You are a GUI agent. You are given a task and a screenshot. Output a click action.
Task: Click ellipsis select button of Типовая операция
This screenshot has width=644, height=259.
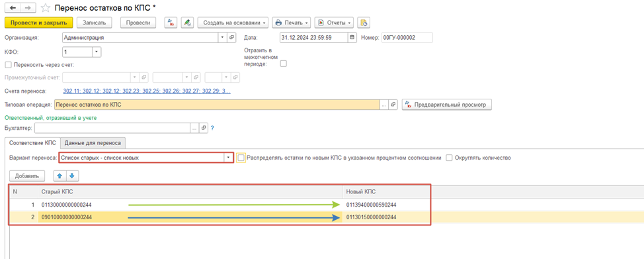point(384,105)
